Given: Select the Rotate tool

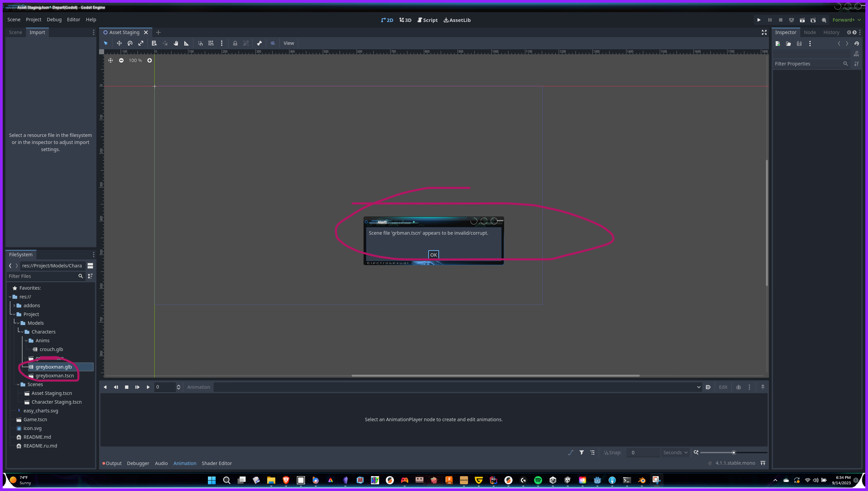Looking at the screenshot, I should 130,43.
